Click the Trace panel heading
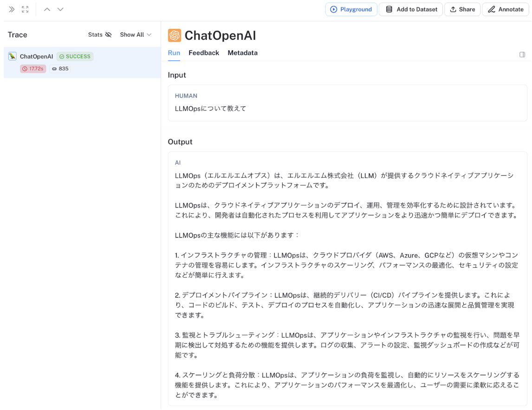This screenshot has width=532, height=410. [x=17, y=35]
